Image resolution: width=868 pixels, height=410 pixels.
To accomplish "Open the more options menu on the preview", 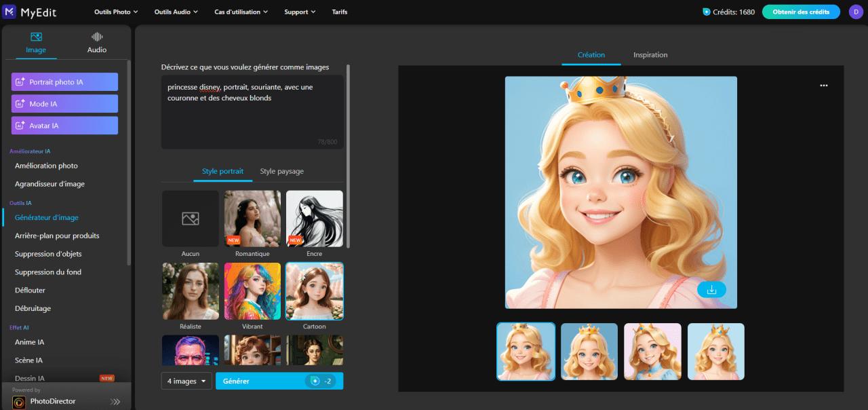I will coord(824,85).
